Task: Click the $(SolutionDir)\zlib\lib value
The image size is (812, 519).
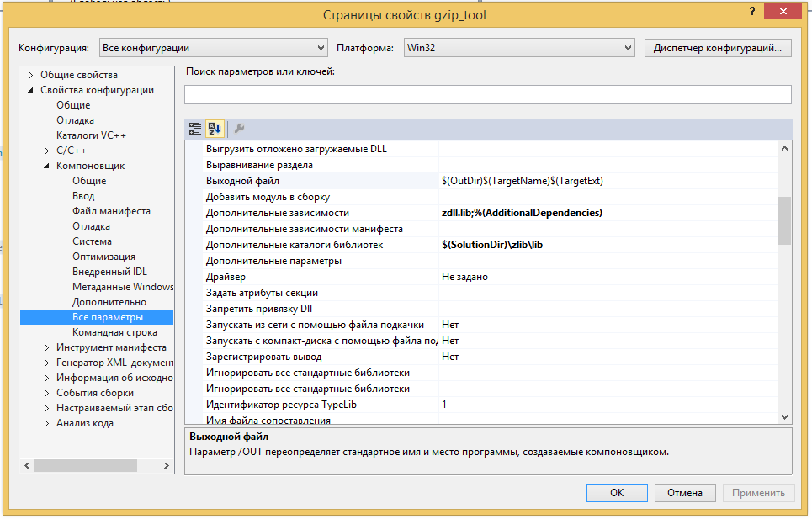Action: coord(492,245)
